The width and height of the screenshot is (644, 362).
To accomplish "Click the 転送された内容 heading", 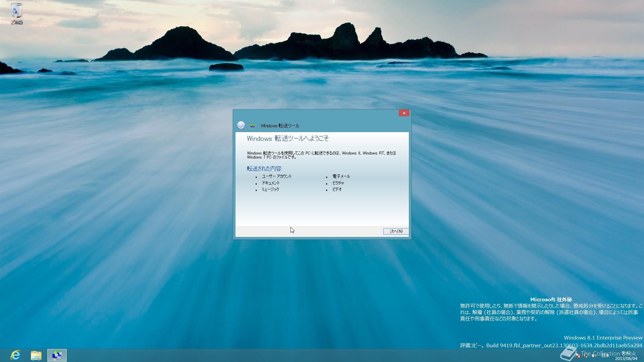I will pyautogui.click(x=265, y=169).
